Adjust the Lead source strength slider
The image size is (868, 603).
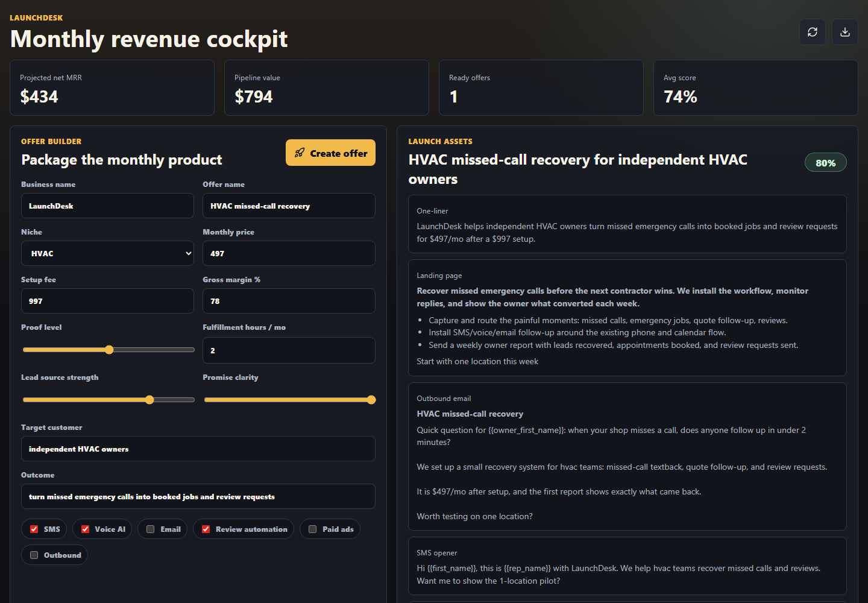pos(108,400)
